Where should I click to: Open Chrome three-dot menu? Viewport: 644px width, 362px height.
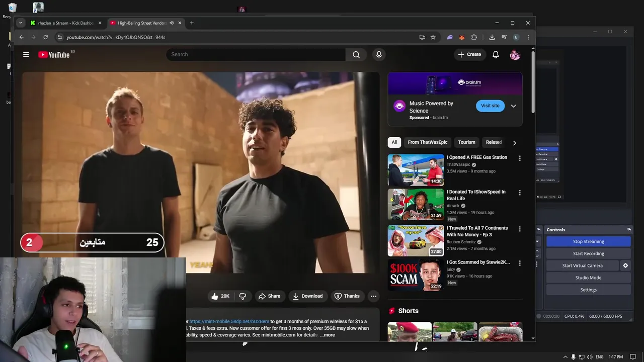[528, 37]
